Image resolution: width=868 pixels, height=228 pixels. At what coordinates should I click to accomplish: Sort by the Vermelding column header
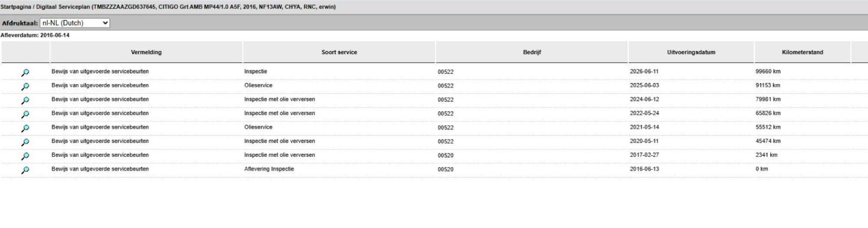pyautogui.click(x=146, y=52)
